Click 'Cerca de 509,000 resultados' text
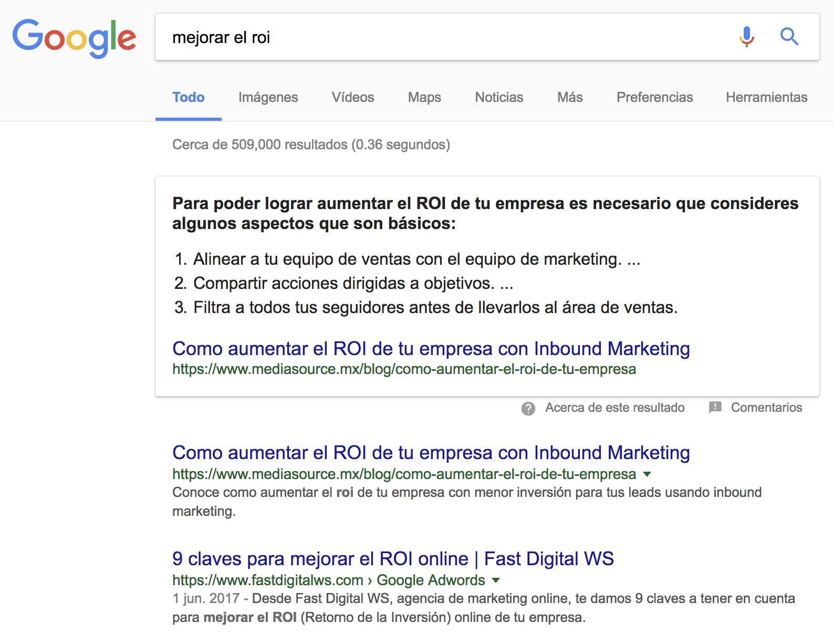The width and height of the screenshot is (833, 644). tap(311, 144)
